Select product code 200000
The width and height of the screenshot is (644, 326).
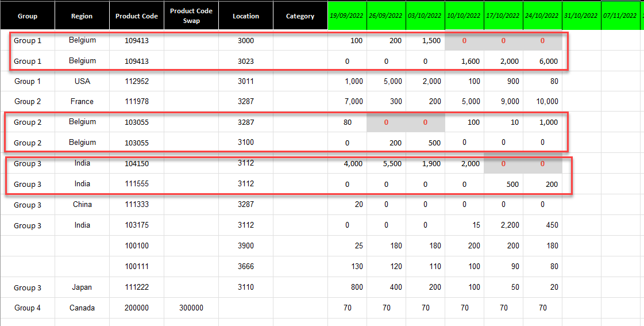point(137,308)
